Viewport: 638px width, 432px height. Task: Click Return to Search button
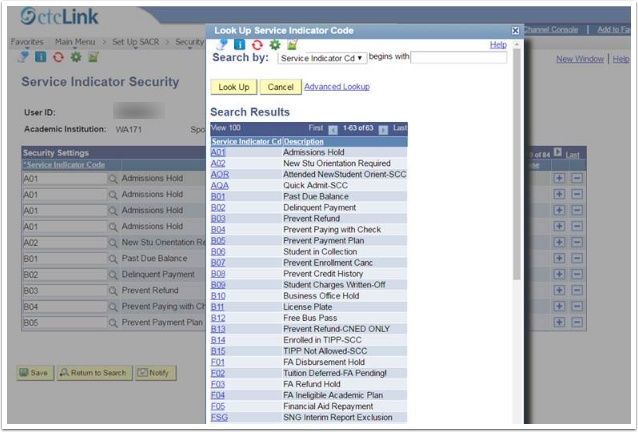pos(94,373)
